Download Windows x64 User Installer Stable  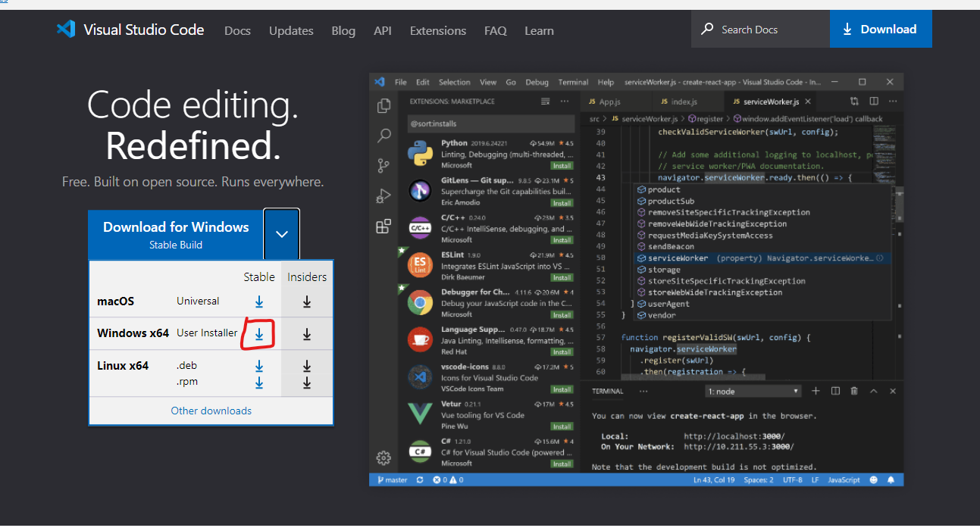[259, 334]
